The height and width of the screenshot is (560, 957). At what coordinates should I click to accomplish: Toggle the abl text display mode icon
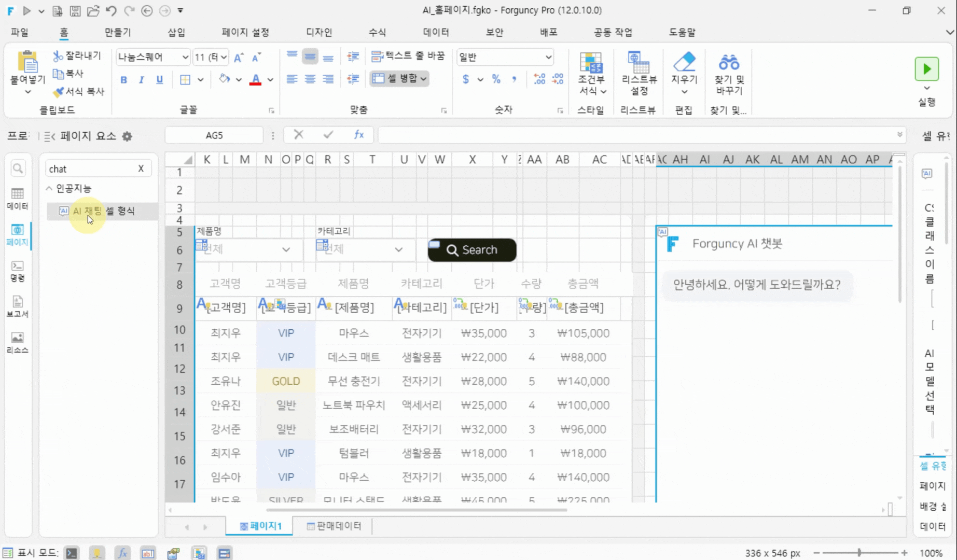coord(148,553)
